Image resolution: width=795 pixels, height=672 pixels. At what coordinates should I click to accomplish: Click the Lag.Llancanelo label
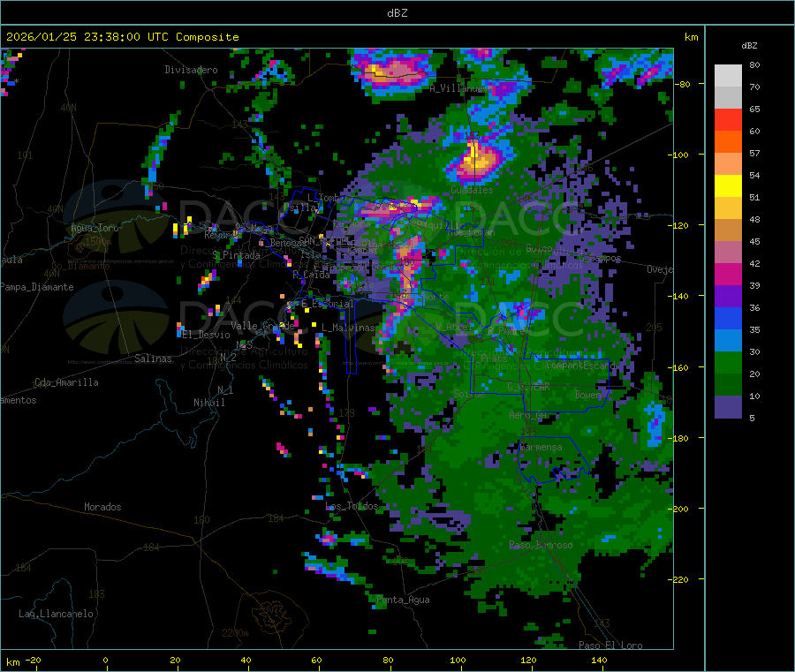[x=56, y=614]
